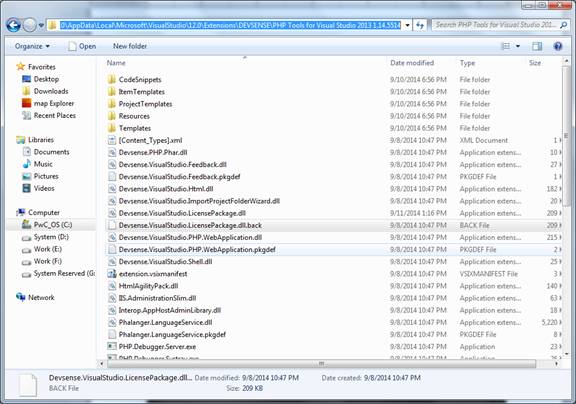Select Devsense.VisualStudio.Feedback.dll file name
Viewport: 576px width, 404px height.
click(173, 164)
